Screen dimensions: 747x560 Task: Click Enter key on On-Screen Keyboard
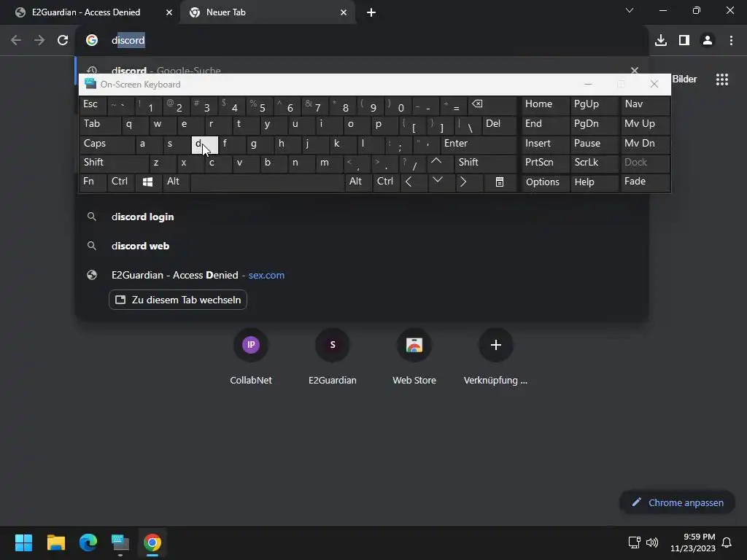click(479, 144)
